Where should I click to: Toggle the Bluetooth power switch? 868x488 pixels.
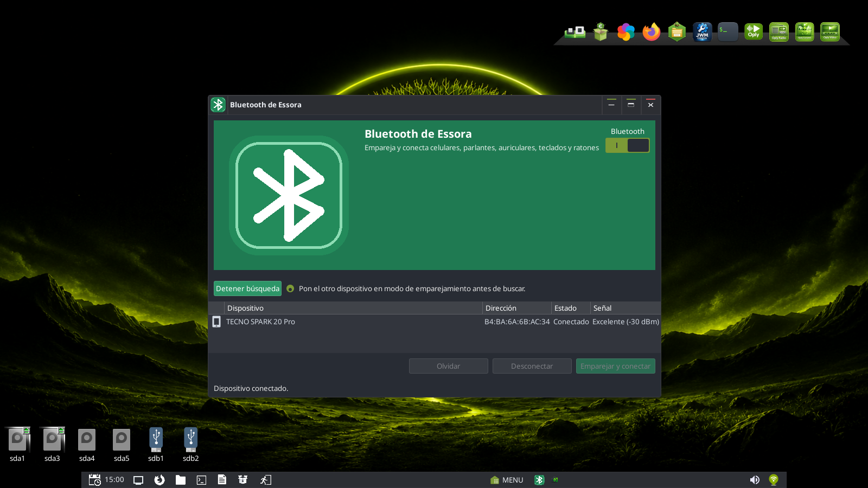click(628, 145)
